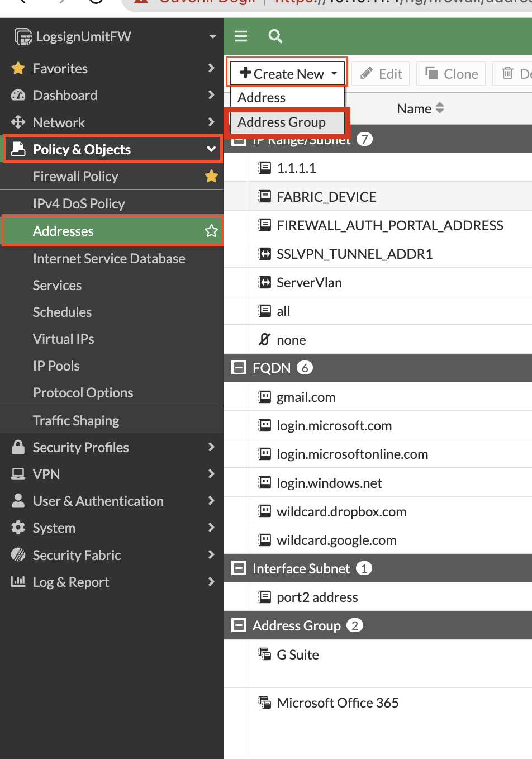This screenshot has width=532, height=759.
Task: Open IPv4 DoS Policy page
Action: coord(79,203)
